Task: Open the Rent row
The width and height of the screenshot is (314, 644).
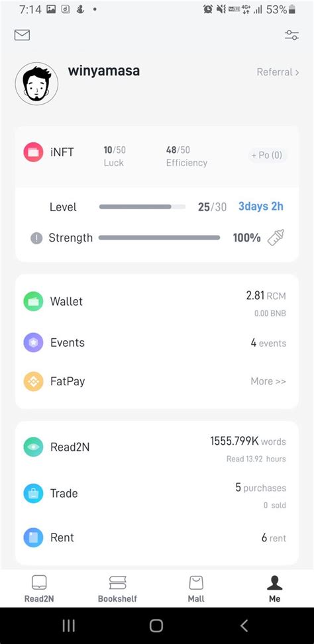Action: tap(157, 537)
